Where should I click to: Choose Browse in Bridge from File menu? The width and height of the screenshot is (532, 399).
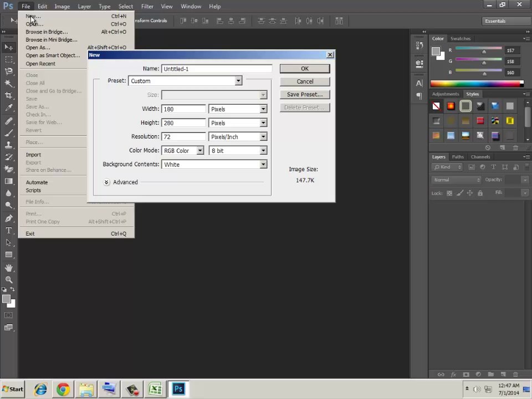[x=47, y=32]
